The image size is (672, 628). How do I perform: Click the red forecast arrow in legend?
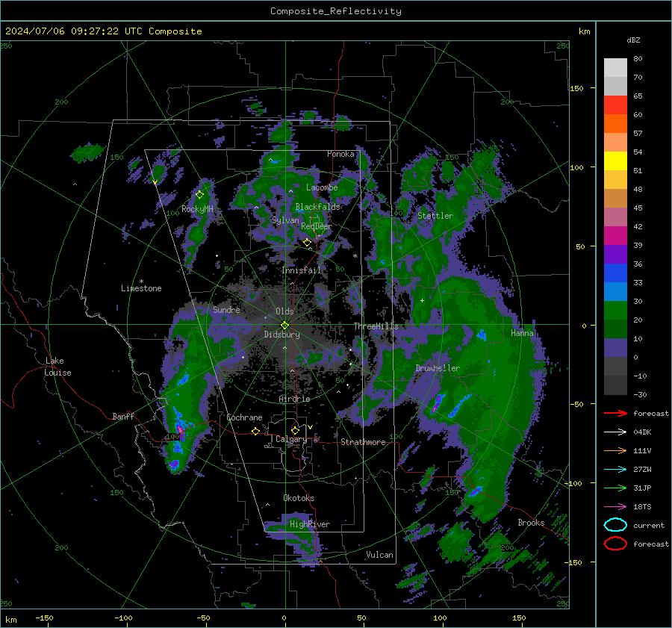(615, 413)
